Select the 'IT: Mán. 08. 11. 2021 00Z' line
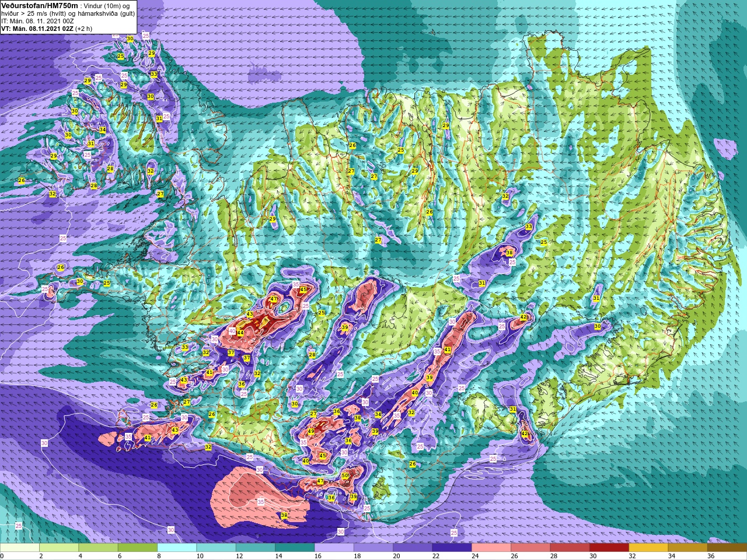The height and width of the screenshot is (560, 747). pyautogui.click(x=39, y=21)
